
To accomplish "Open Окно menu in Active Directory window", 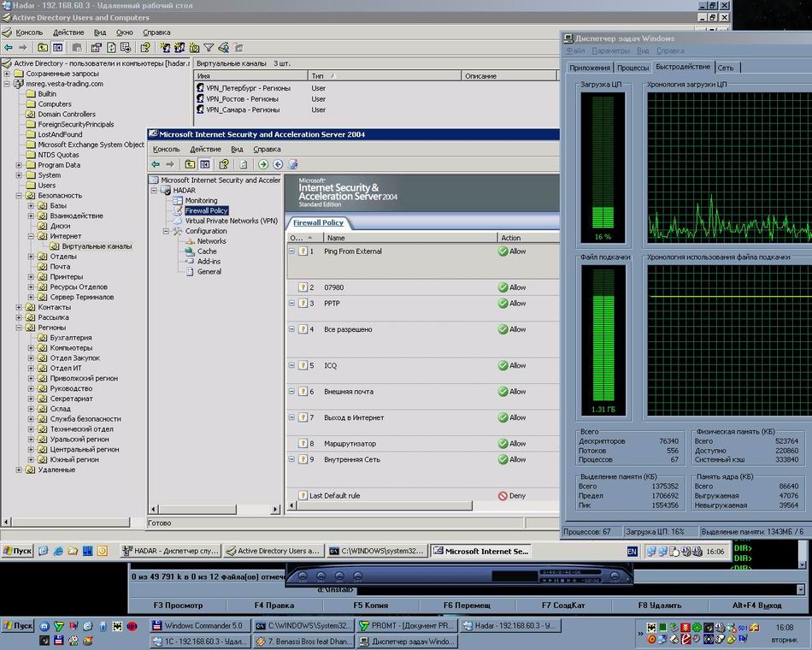I will point(124,32).
